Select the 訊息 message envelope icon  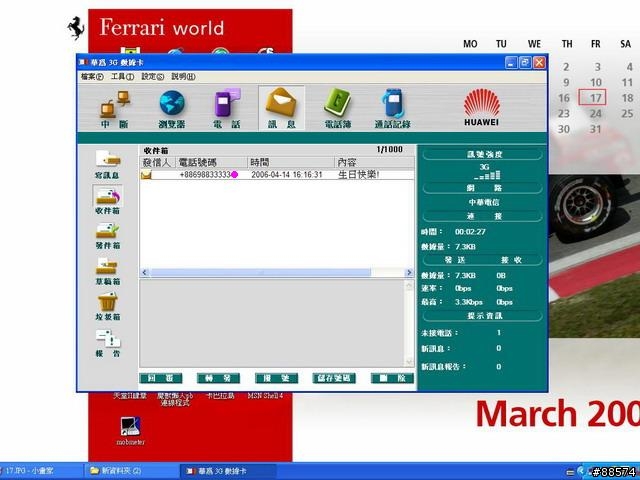[x=281, y=108]
